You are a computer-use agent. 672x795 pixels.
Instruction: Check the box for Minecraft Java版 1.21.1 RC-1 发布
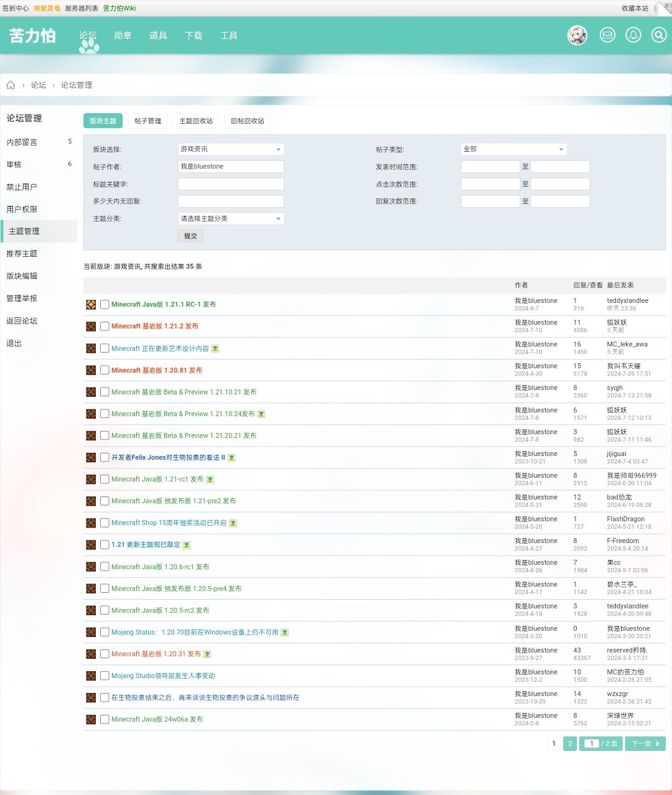[x=105, y=305]
